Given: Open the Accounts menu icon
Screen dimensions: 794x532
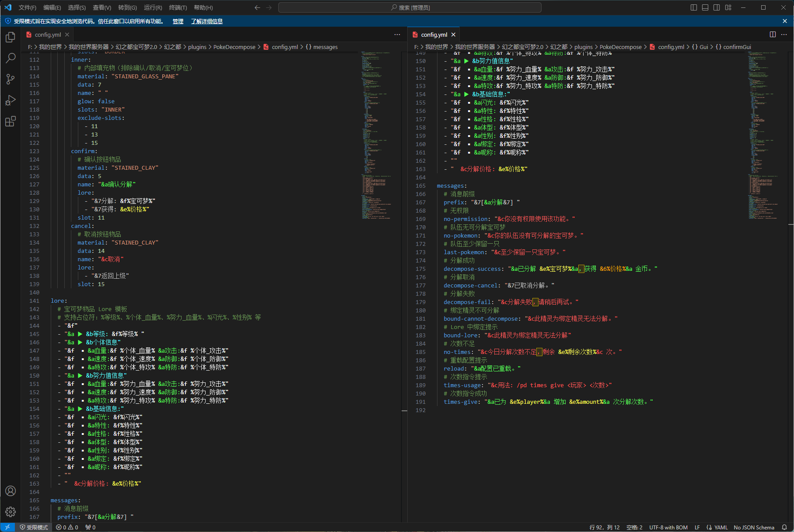Looking at the screenshot, I should coord(10,491).
